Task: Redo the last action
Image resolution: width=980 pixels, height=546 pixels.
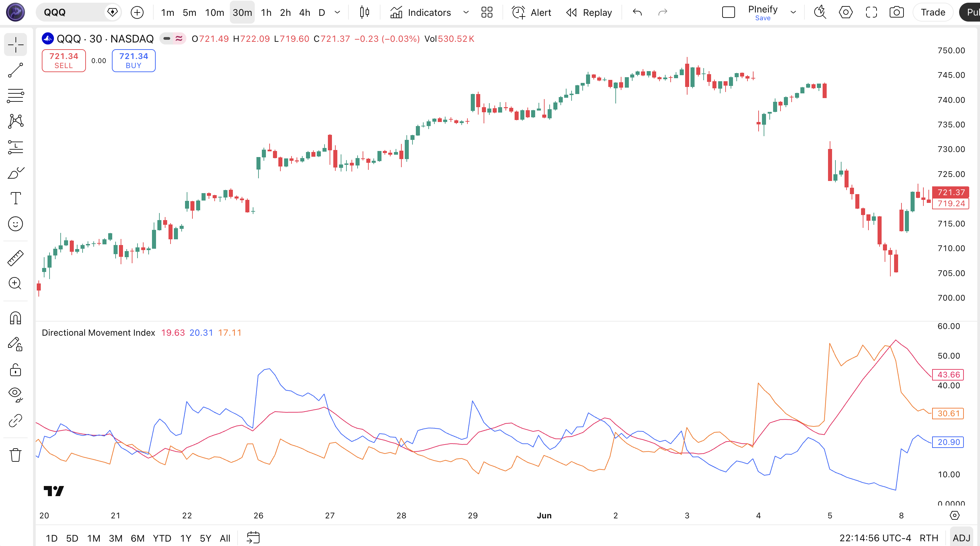Action: point(663,12)
